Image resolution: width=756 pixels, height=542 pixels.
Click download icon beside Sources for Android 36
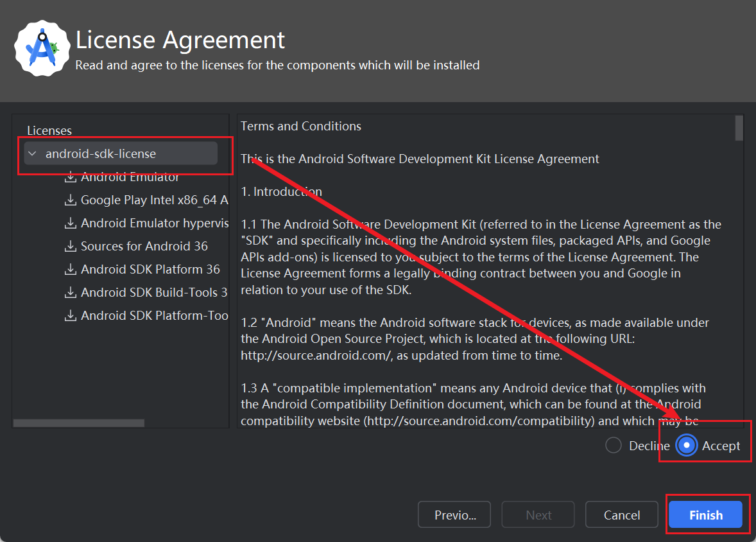pyautogui.click(x=71, y=246)
